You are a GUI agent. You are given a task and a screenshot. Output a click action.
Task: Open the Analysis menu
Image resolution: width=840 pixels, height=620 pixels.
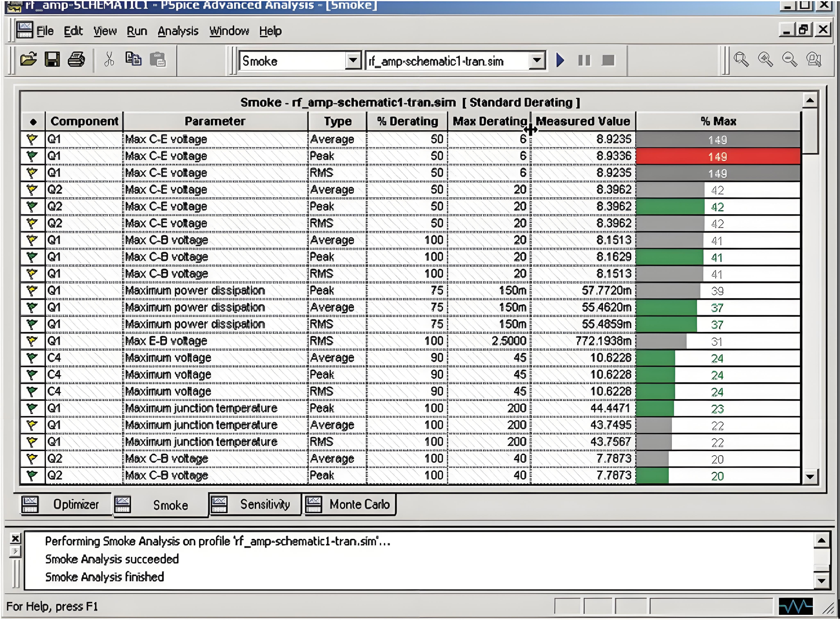point(178,31)
